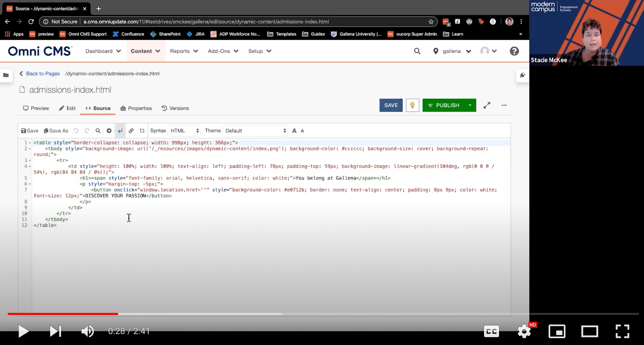Click the go-to-line arrow circle icon

coord(109,131)
